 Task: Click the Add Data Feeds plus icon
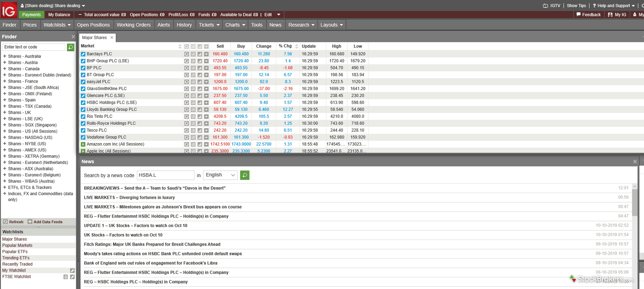30,222
